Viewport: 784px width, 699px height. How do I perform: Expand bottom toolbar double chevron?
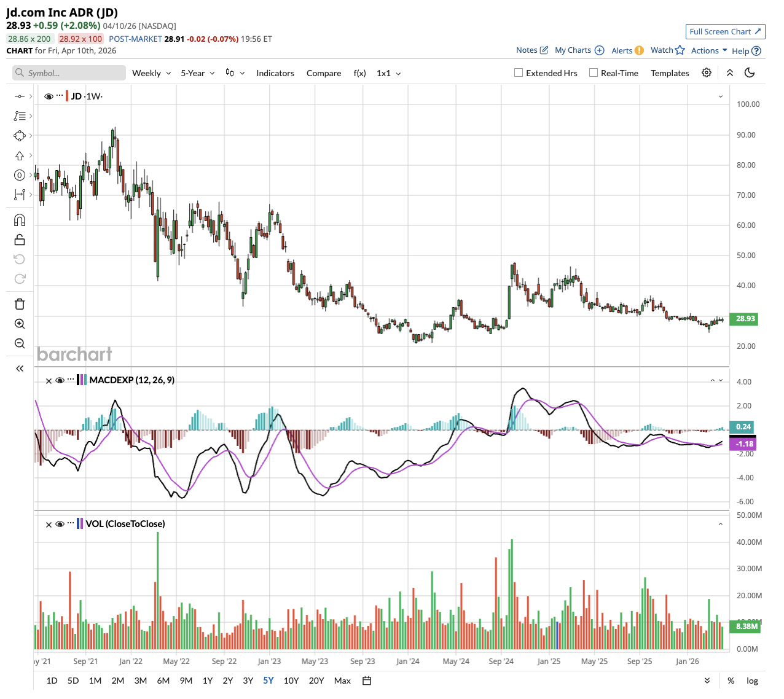(707, 681)
